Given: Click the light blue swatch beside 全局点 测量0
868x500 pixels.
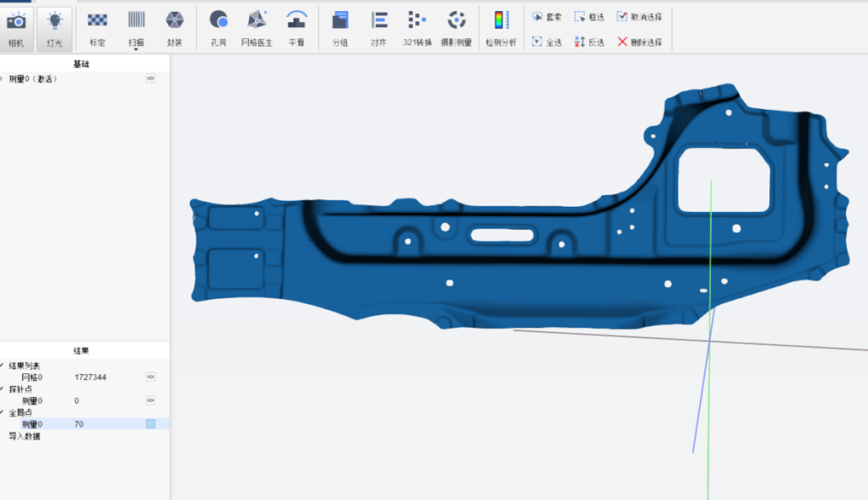Looking at the screenshot, I should tap(150, 423).
